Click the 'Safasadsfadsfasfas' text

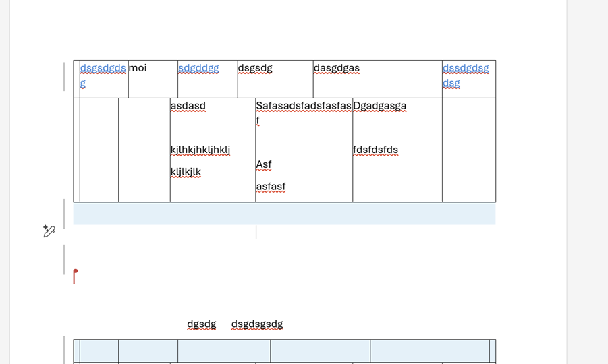304,106
